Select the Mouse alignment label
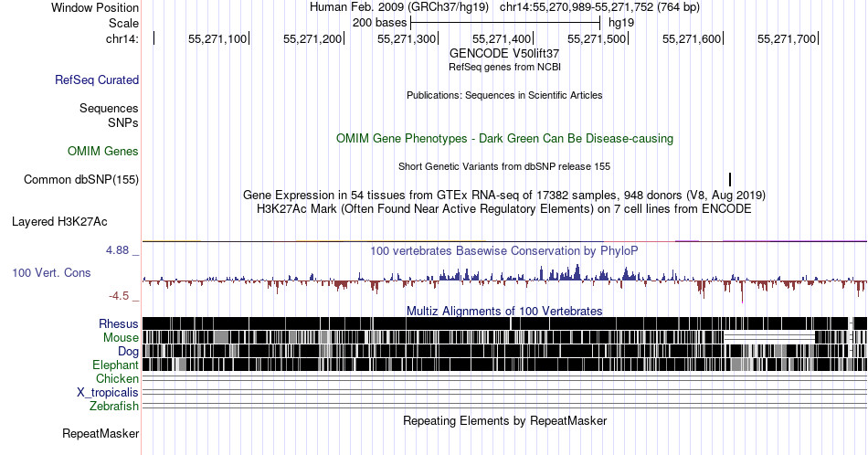Screen dimensions: 868x455 coord(121,338)
